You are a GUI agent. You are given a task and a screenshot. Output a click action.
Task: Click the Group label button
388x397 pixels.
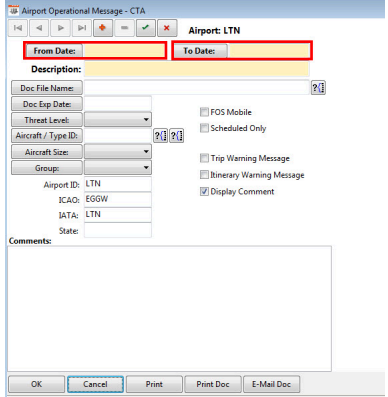pos(47,168)
